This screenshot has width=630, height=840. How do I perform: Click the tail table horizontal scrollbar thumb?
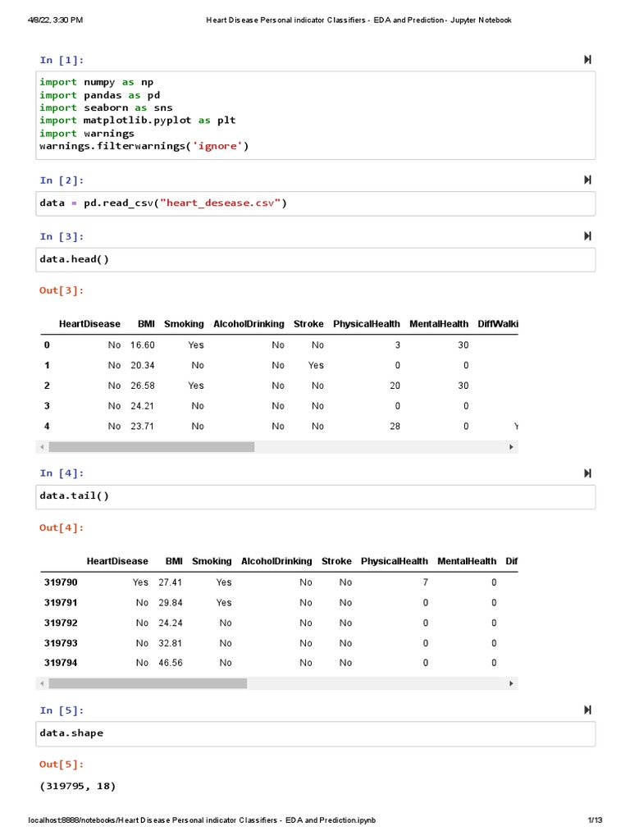click(x=148, y=683)
